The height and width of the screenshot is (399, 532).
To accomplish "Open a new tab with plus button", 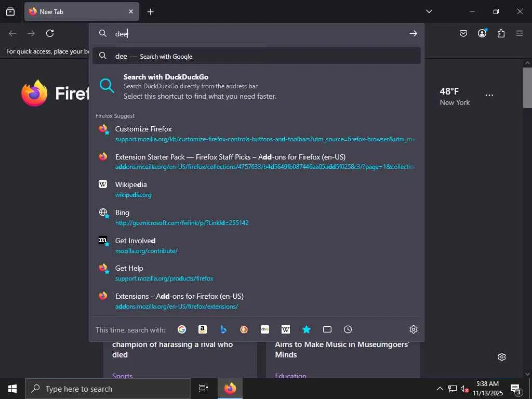I will click(150, 12).
